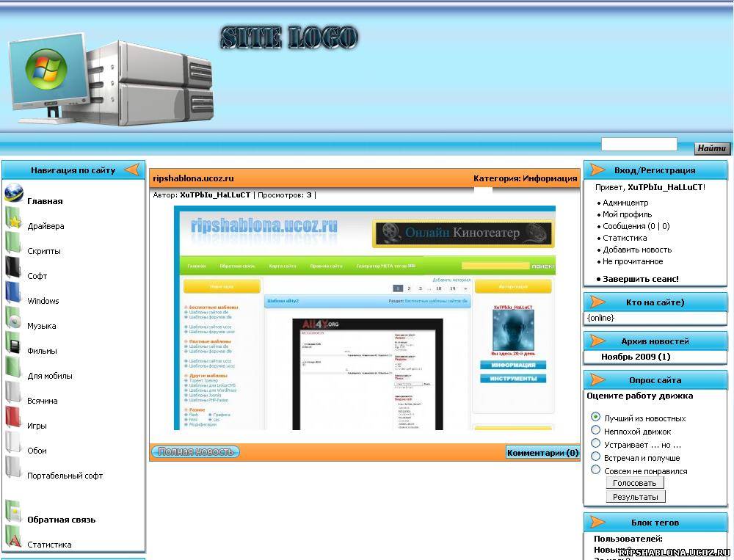The image size is (734, 560).
Task: Click the black folder icon beside Софт
Action: click(x=13, y=269)
